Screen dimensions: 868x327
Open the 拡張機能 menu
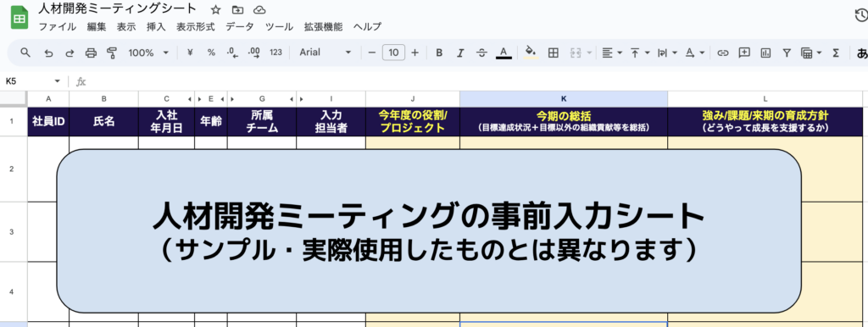point(323,26)
